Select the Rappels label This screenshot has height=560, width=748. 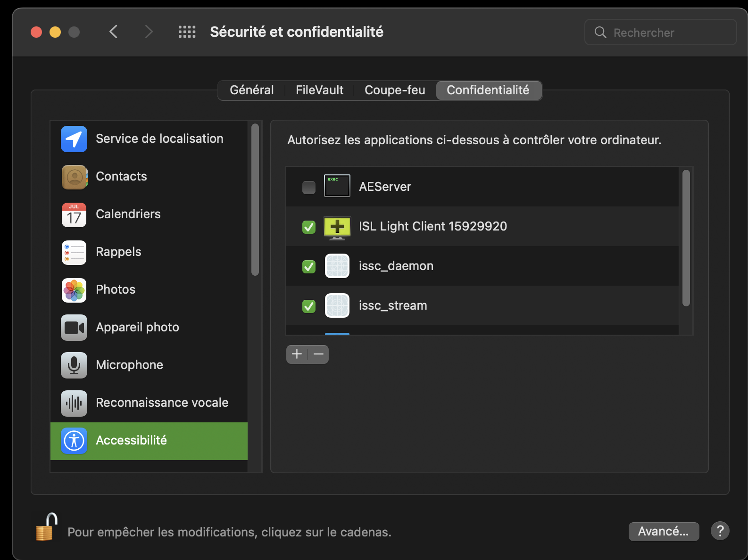point(118,252)
